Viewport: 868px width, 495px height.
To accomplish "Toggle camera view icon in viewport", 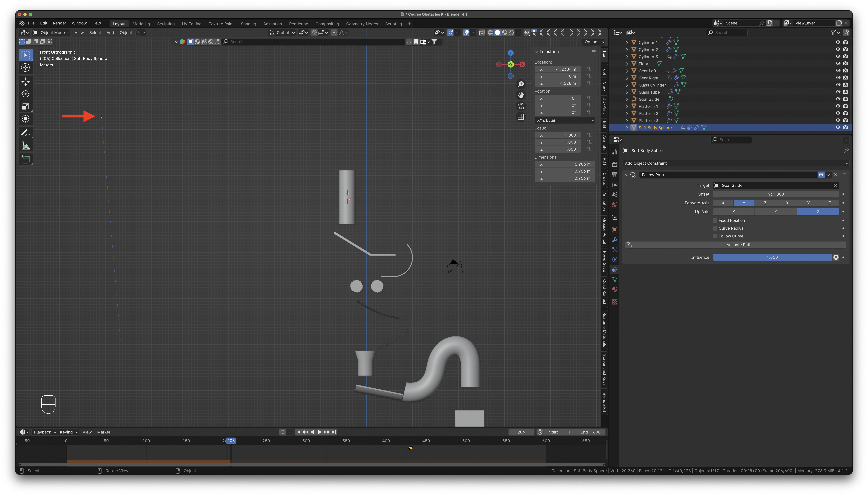I will [x=521, y=106].
